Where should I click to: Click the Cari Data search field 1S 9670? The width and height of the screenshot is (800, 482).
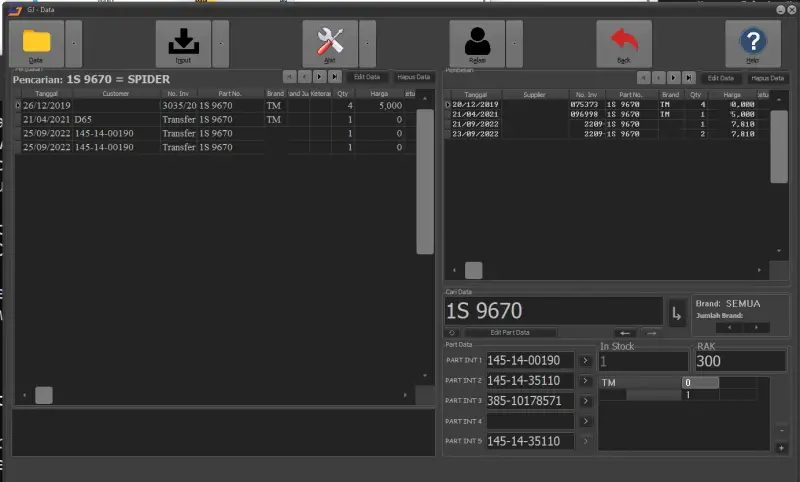coord(554,311)
